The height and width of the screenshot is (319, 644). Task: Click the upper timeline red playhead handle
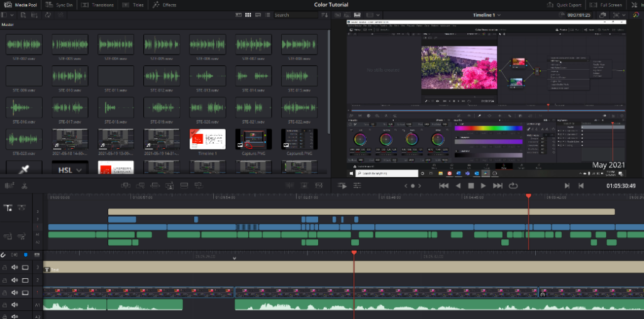pyautogui.click(x=528, y=197)
